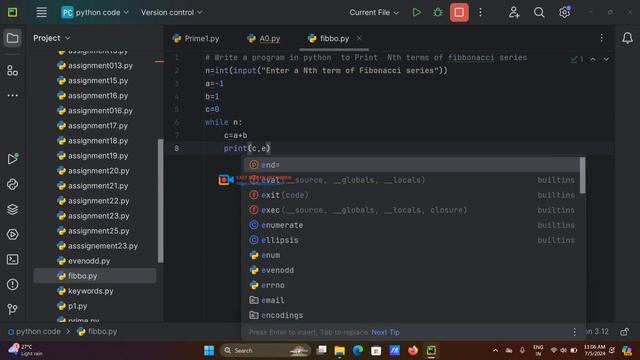Open the Structure tool window
Screen dimensions: 640x360
pyautogui.click(x=12, y=71)
